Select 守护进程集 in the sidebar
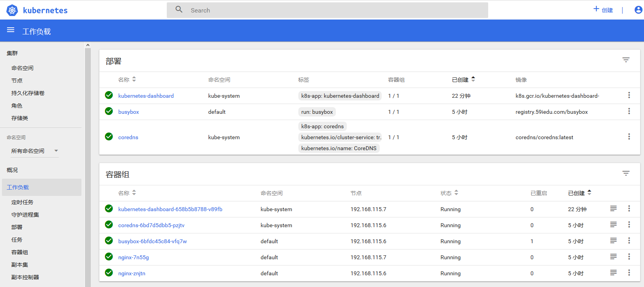This screenshot has width=644, height=287. 25,215
